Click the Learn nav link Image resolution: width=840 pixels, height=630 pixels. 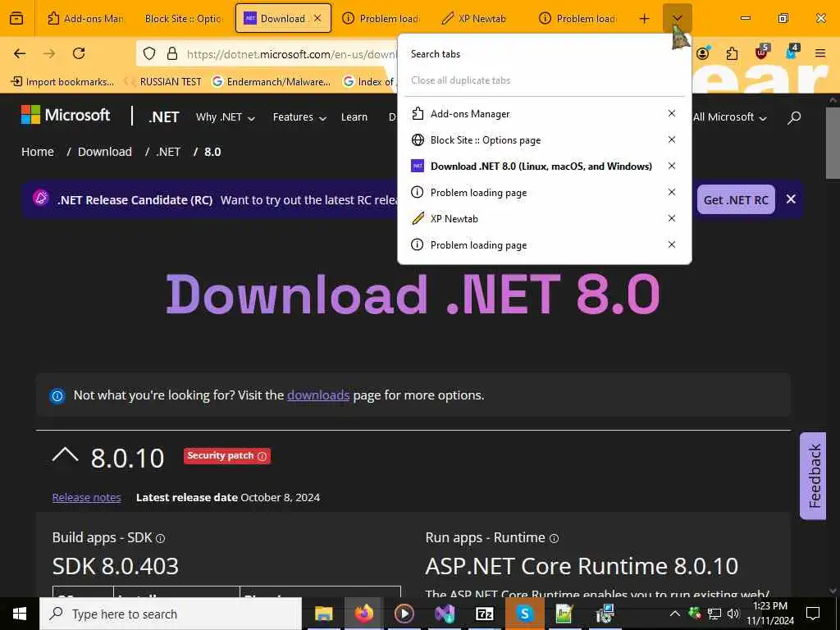(354, 117)
